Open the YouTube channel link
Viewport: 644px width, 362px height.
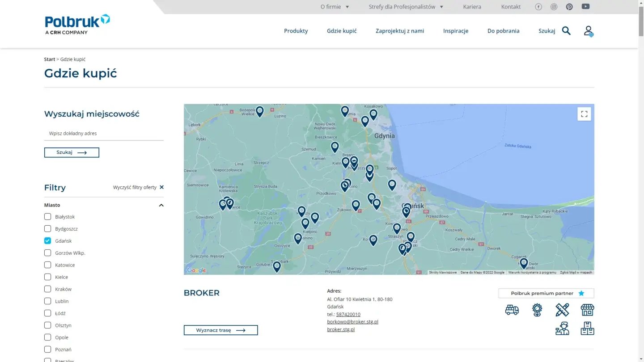coord(585,6)
